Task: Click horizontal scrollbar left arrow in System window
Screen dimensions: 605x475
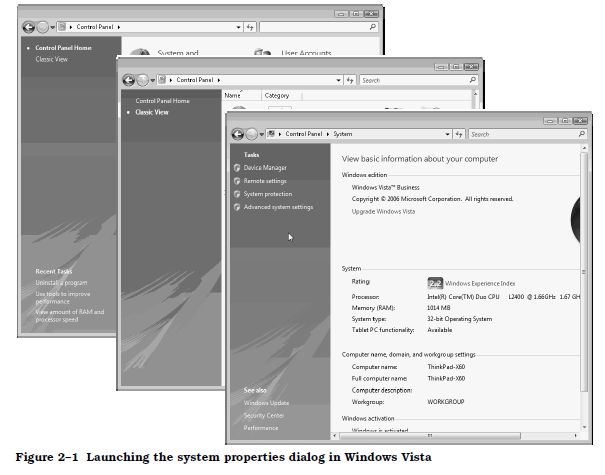Action: [x=335, y=436]
